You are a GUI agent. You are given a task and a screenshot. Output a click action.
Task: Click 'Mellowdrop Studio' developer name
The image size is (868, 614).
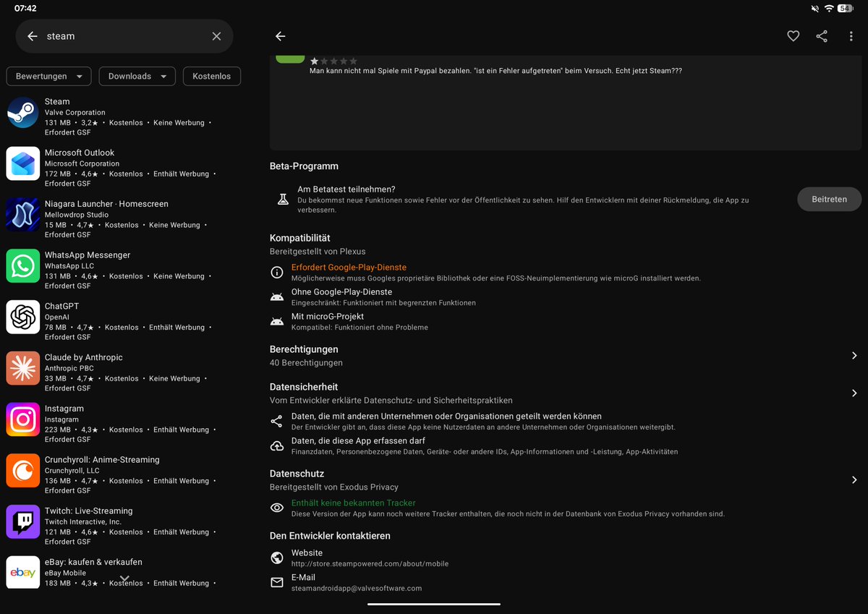click(77, 215)
